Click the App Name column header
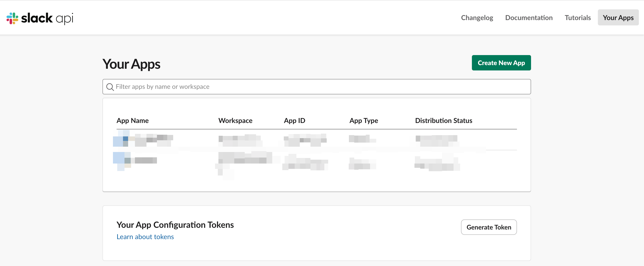Image resolution: width=644 pixels, height=266 pixels. click(133, 120)
